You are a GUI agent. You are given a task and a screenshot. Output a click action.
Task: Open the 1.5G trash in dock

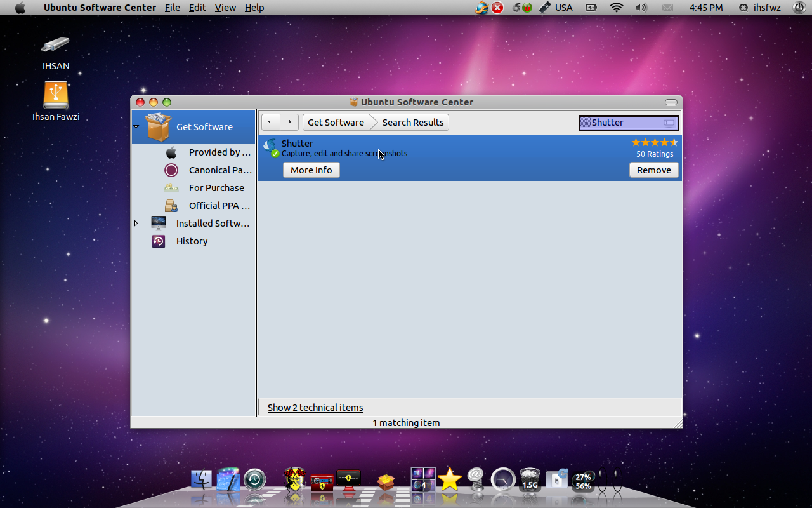(x=530, y=479)
